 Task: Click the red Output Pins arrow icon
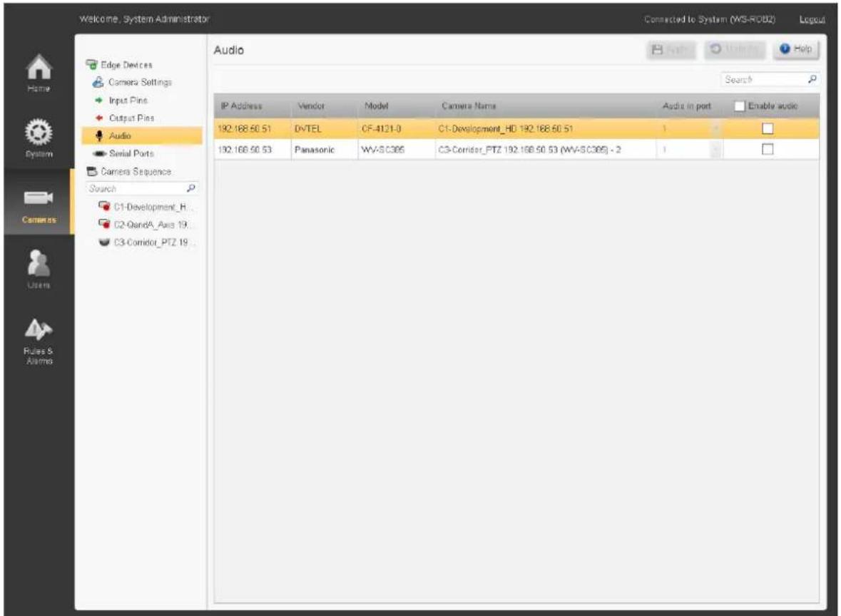pyautogui.click(x=98, y=118)
